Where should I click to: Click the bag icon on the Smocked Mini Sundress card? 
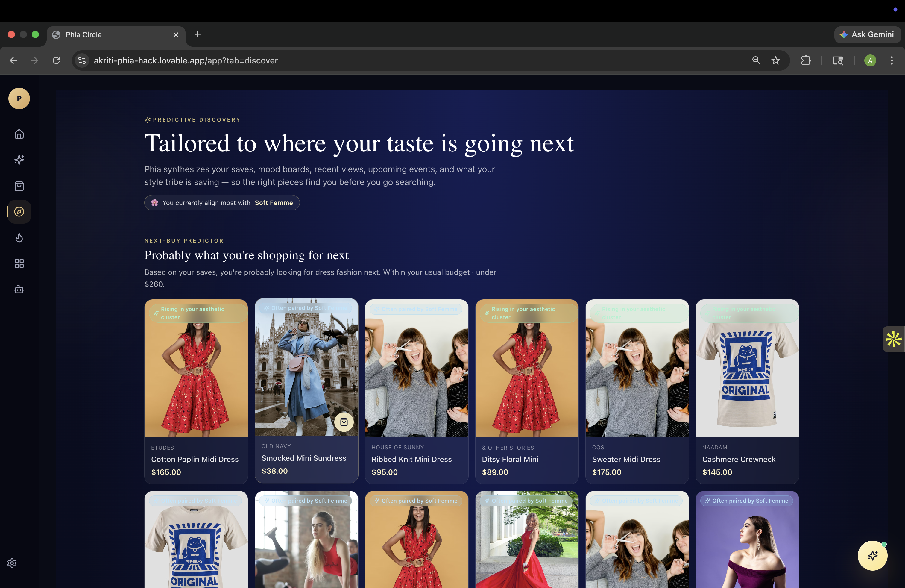click(x=344, y=422)
